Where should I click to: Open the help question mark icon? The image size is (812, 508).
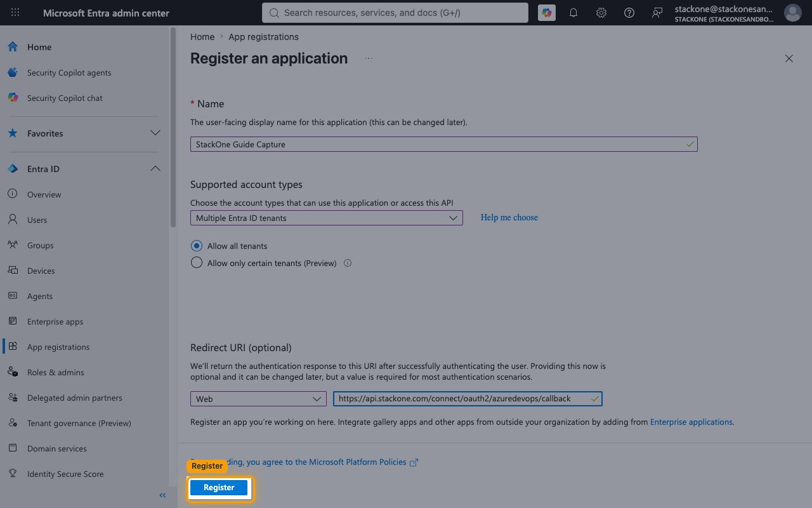tap(629, 13)
